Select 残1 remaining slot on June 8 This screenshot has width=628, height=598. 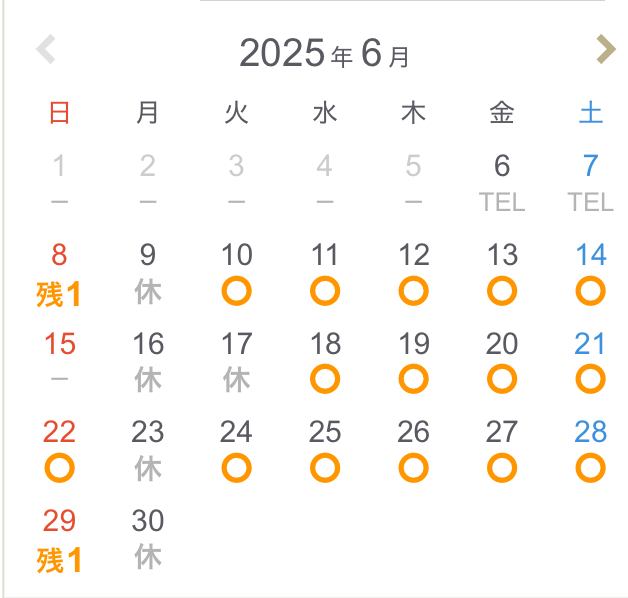pos(59,294)
